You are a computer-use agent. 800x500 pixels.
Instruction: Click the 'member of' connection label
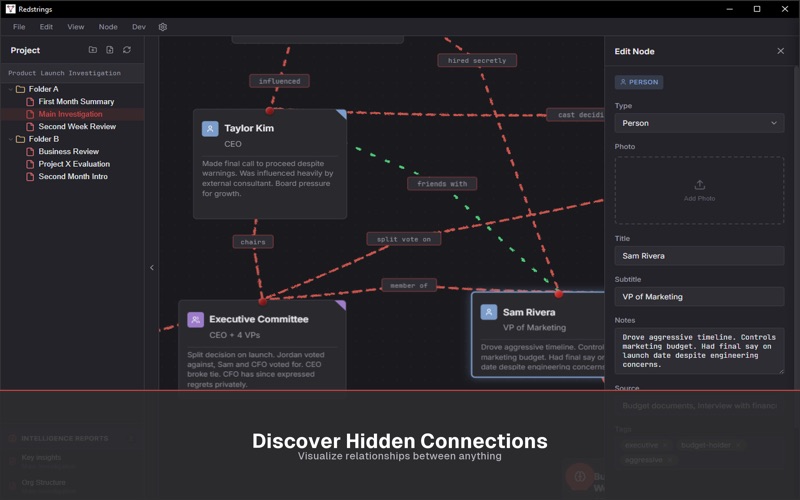[x=409, y=285]
